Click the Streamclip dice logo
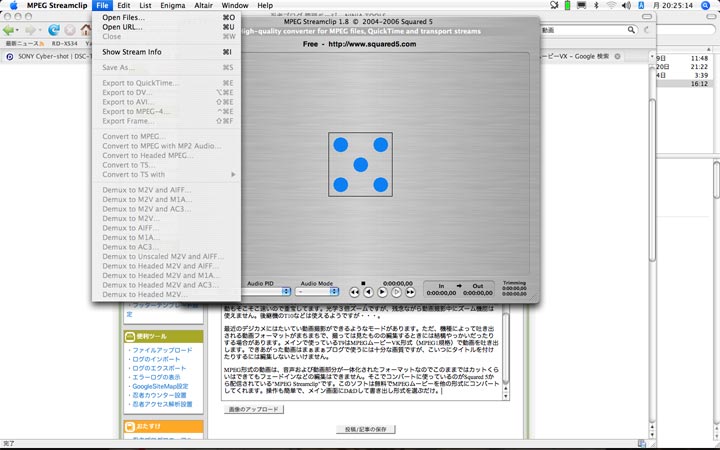720x450 pixels. coord(360,164)
